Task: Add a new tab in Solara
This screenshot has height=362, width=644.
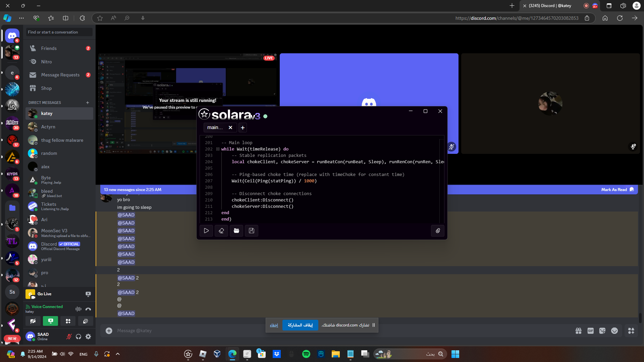Action: (243, 128)
